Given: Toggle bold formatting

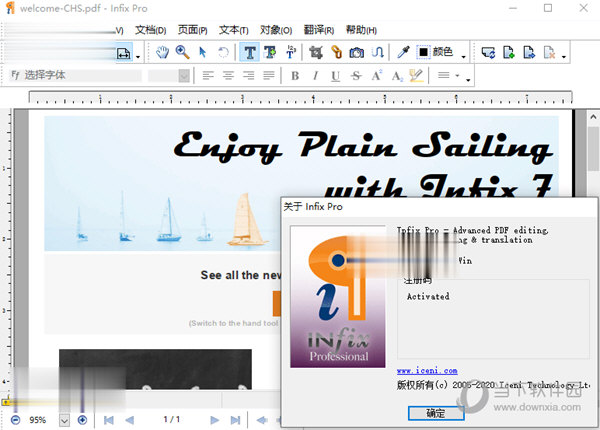Looking at the screenshot, I should coord(295,76).
